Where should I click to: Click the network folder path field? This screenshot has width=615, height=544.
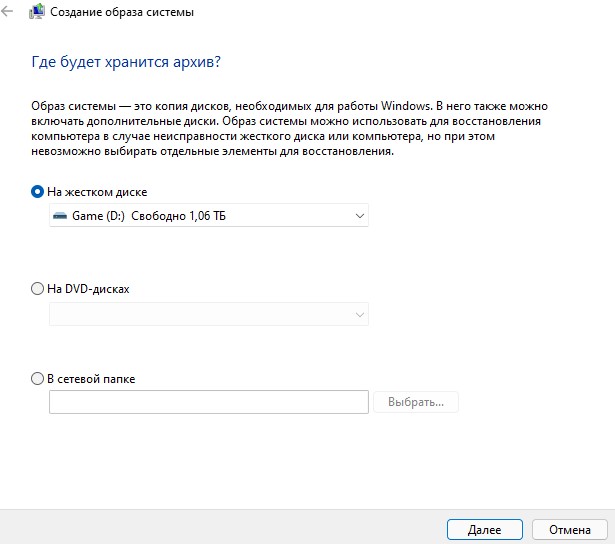[x=209, y=402]
